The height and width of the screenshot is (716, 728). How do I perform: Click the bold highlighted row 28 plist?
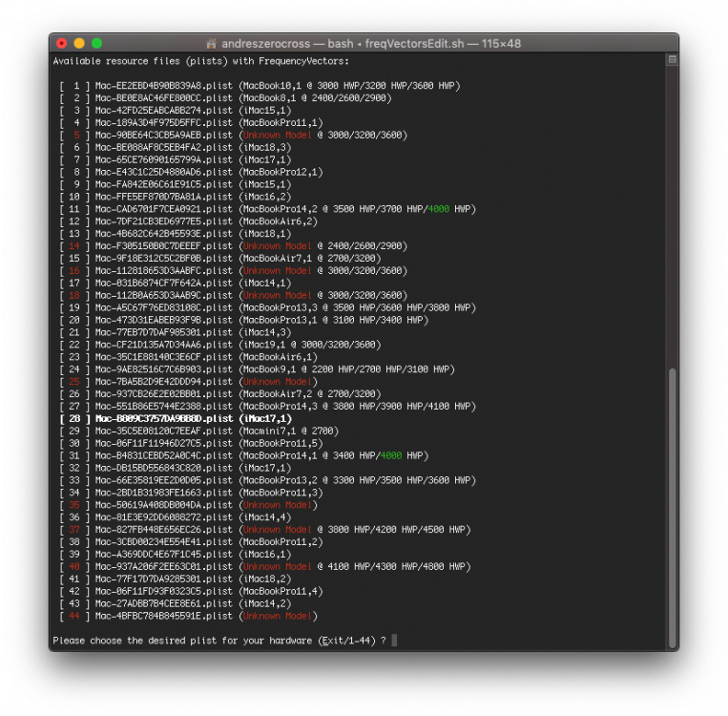point(176,419)
